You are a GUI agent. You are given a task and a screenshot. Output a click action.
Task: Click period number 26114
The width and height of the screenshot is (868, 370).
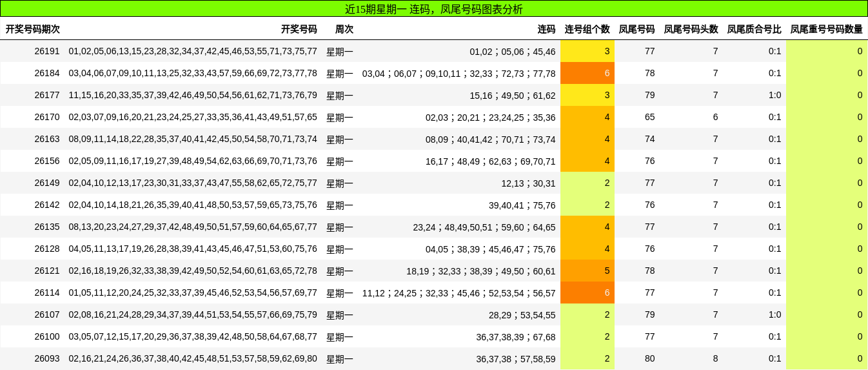point(47,293)
